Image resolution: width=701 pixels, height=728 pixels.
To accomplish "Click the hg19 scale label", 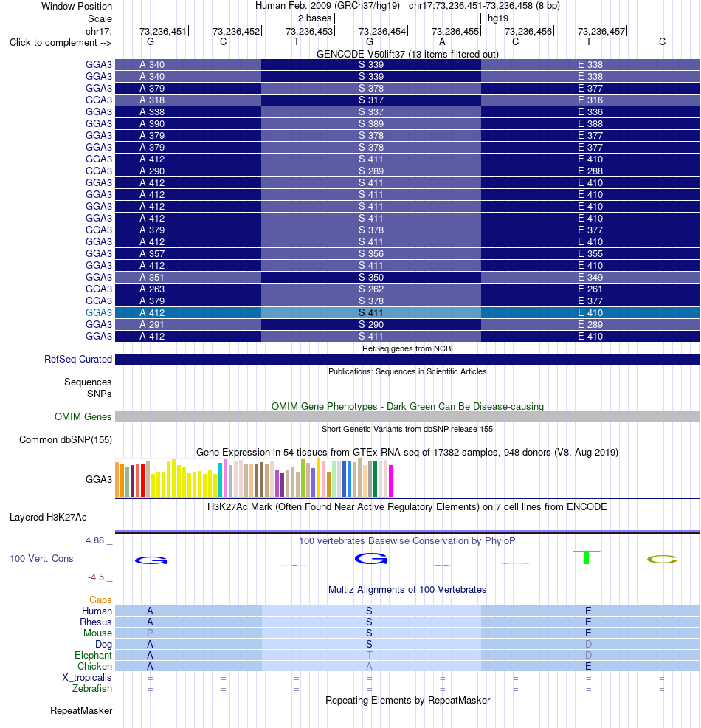I will pyautogui.click(x=498, y=18).
